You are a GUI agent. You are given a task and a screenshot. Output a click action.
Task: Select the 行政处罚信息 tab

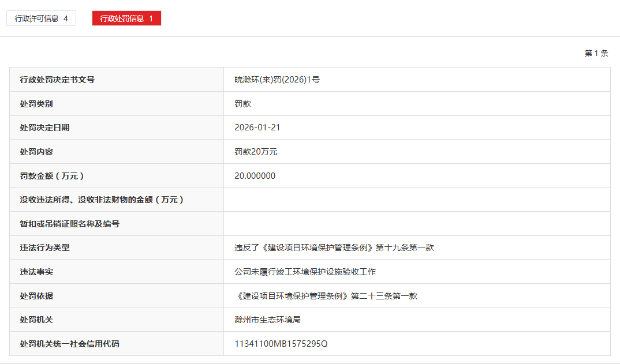(126, 18)
